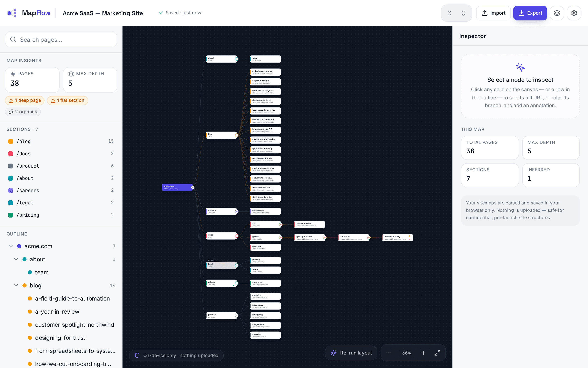The height and width of the screenshot is (368, 588).
Task: Select customer-spotlight-northwind in the outline
Action: coord(74,325)
